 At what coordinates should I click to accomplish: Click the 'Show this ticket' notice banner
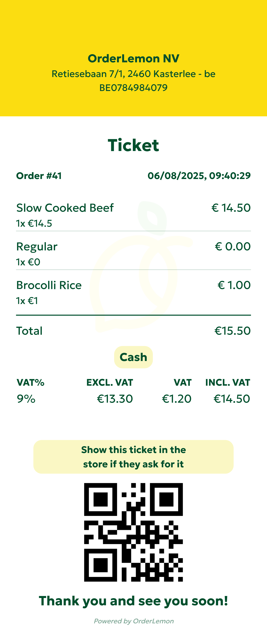pos(133,457)
